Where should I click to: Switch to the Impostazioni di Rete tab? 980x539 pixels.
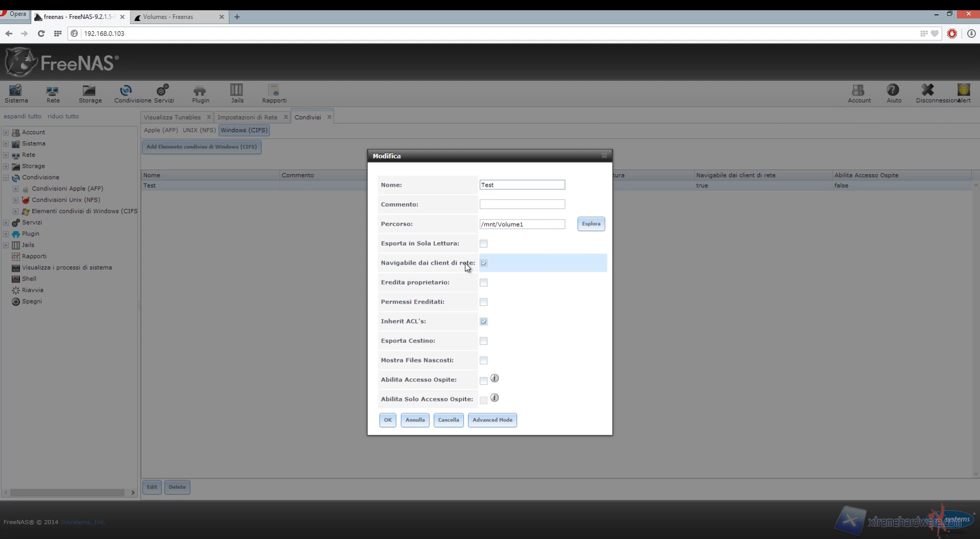(248, 117)
